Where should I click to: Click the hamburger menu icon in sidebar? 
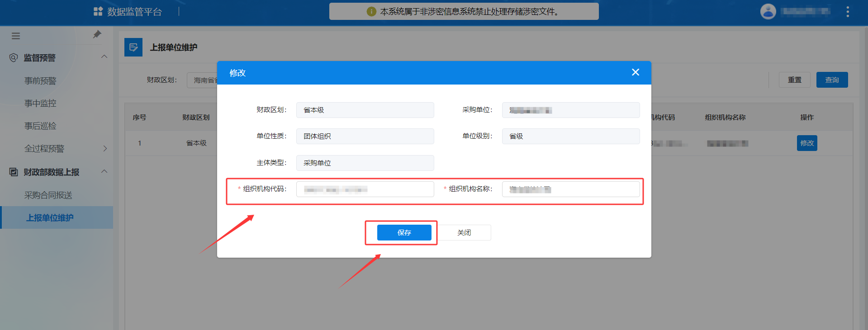click(16, 36)
